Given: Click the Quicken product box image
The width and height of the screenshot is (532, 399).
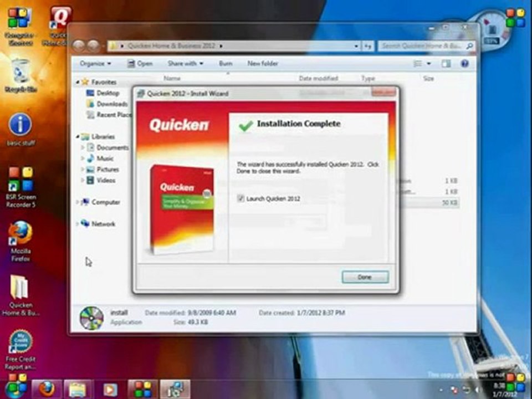Looking at the screenshot, I should tap(182, 209).
